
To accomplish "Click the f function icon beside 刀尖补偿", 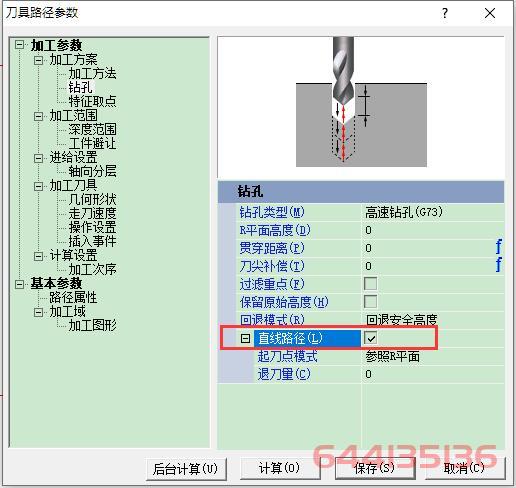I will [x=498, y=265].
